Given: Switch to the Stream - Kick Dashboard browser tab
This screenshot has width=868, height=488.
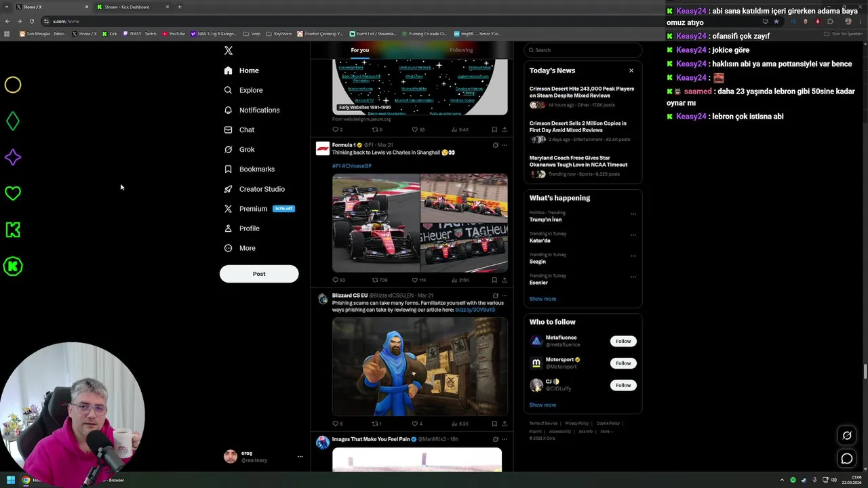Looking at the screenshot, I should pyautogui.click(x=132, y=7).
